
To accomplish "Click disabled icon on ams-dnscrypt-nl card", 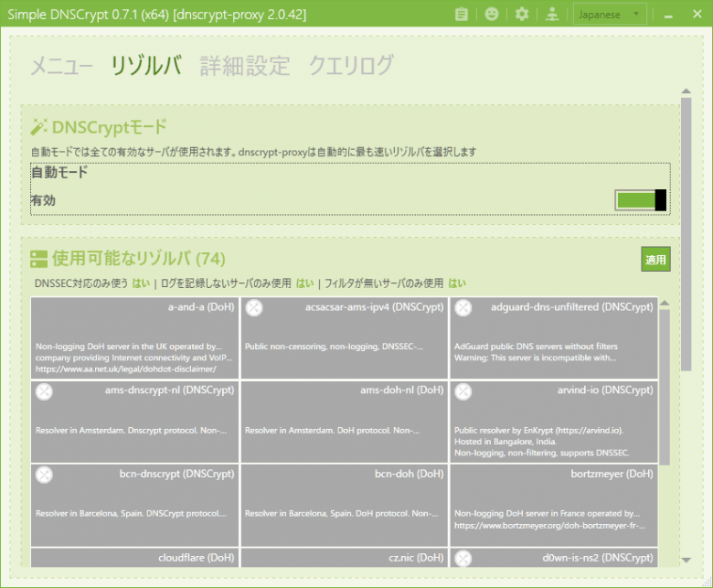I will point(44,391).
